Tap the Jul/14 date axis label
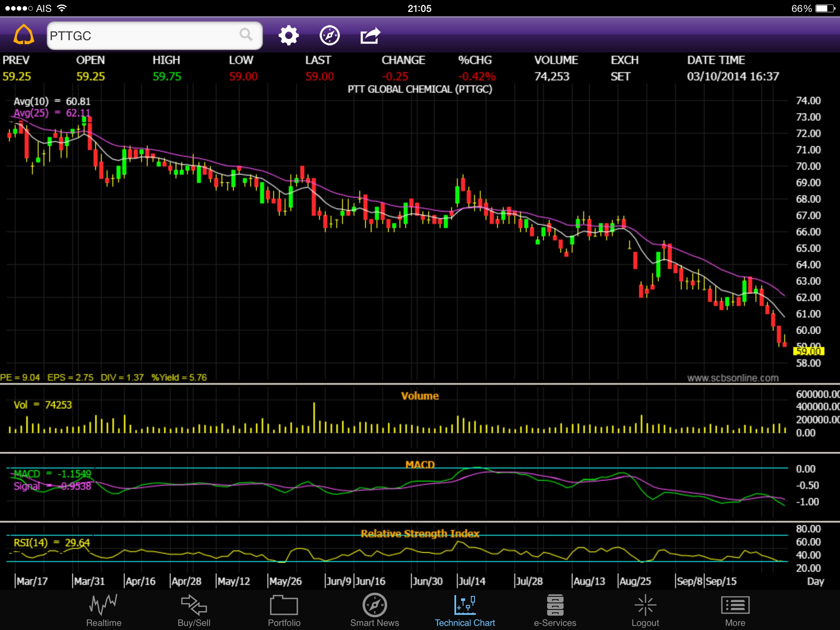This screenshot has height=630, width=840. (472, 581)
